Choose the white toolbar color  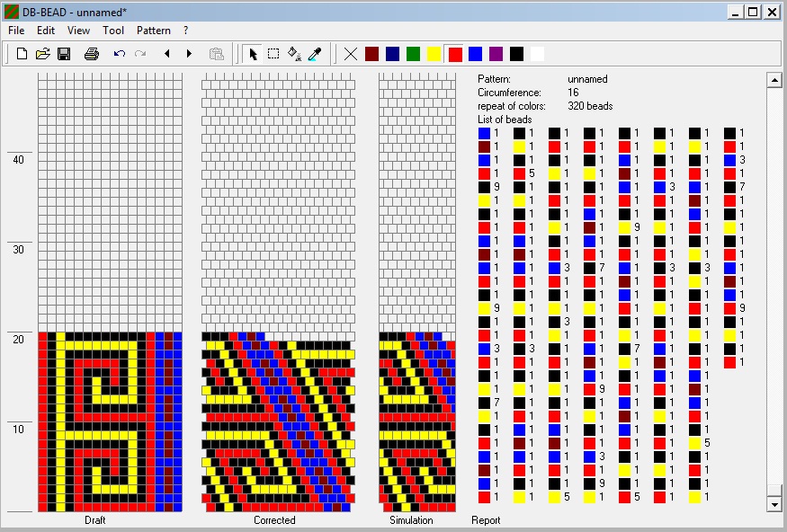tap(537, 54)
